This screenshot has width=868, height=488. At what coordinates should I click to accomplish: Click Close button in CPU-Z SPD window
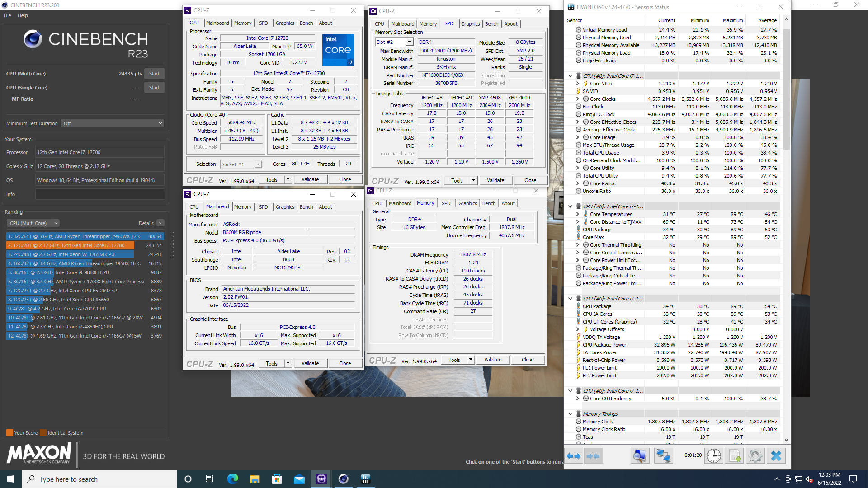530,180
